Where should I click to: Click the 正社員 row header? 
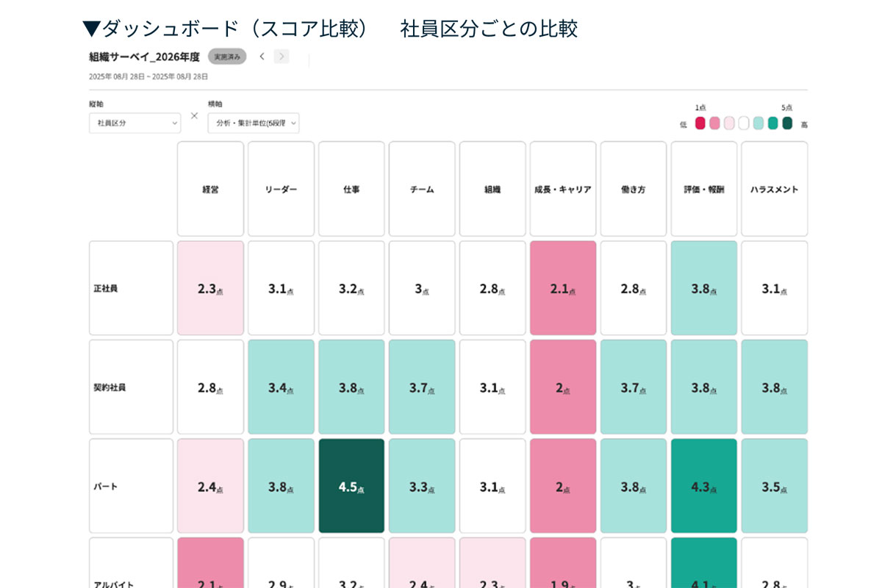131,288
